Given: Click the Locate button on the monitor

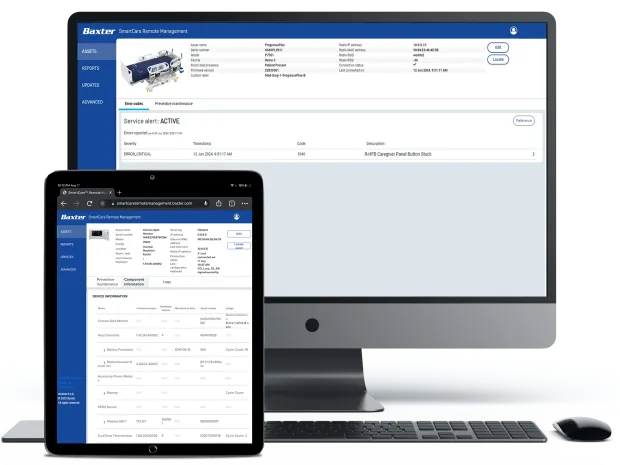Looking at the screenshot, I should (x=498, y=60).
